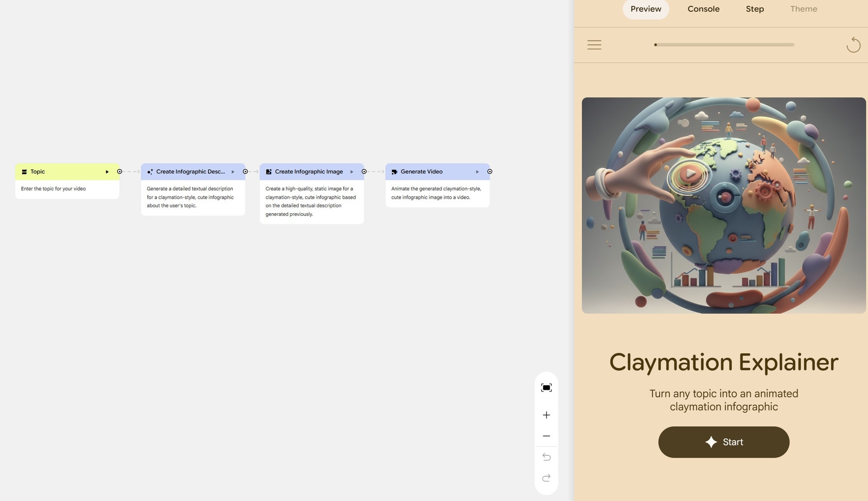This screenshot has height=501, width=868.
Task: Click the output port of the Create Infographic Image node
Action: (364, 172)
